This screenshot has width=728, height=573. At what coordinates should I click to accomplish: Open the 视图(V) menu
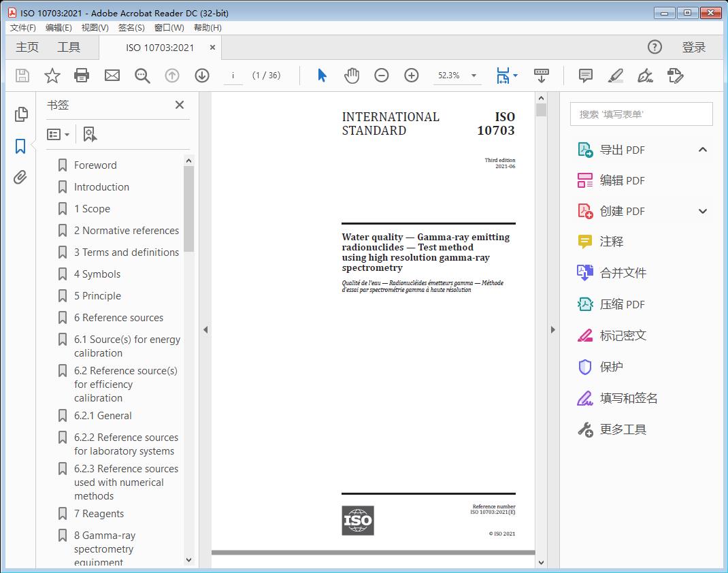point(95,28)
